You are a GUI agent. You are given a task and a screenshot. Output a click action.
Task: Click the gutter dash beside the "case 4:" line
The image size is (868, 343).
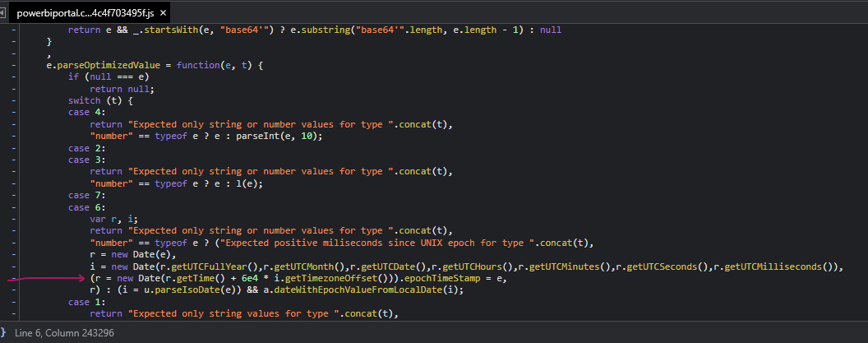15,113
